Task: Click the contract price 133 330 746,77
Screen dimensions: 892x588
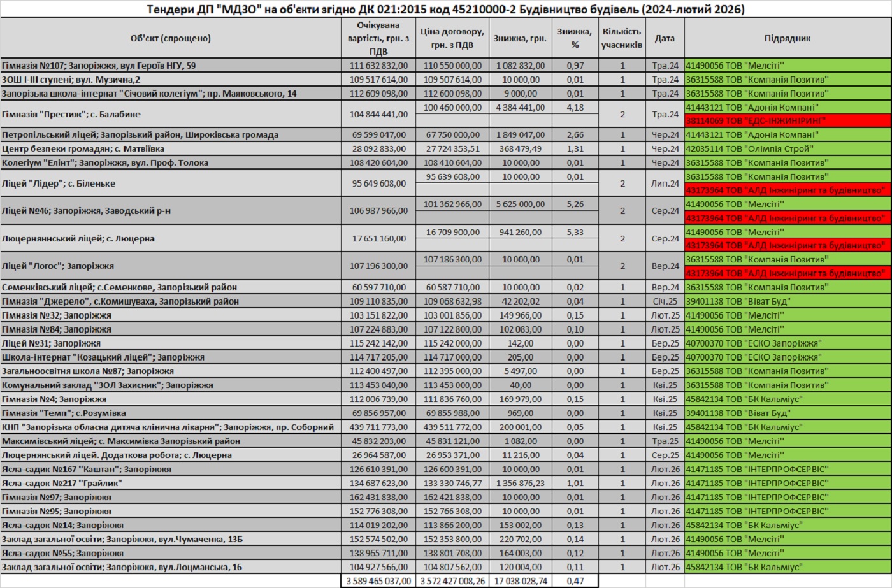Action: (x=452, y=484)
